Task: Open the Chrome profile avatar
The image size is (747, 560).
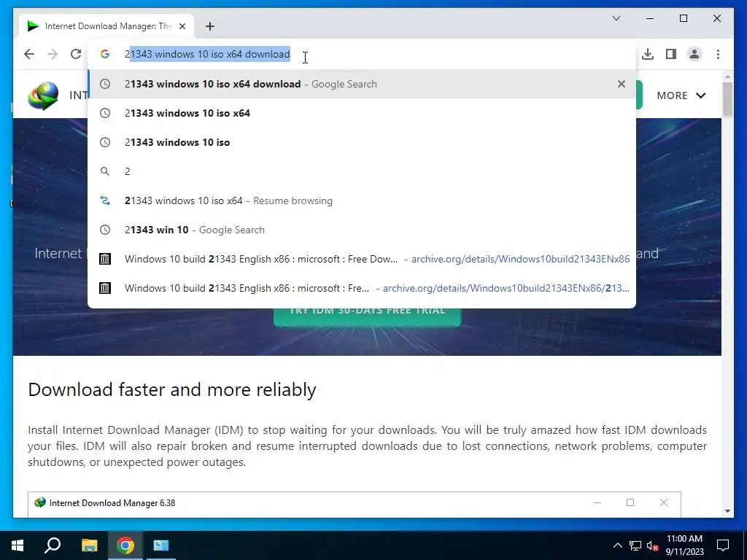Action: (x=694, y=54)
